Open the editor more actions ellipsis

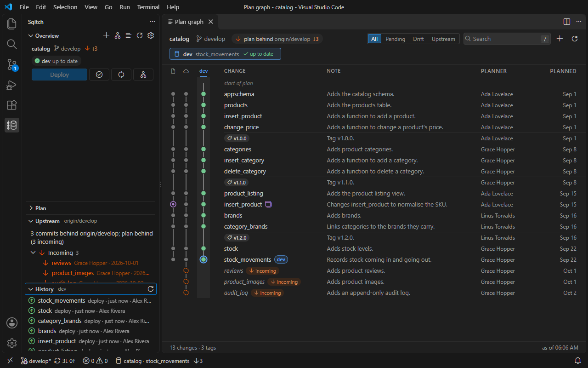(x=578, y=22)
